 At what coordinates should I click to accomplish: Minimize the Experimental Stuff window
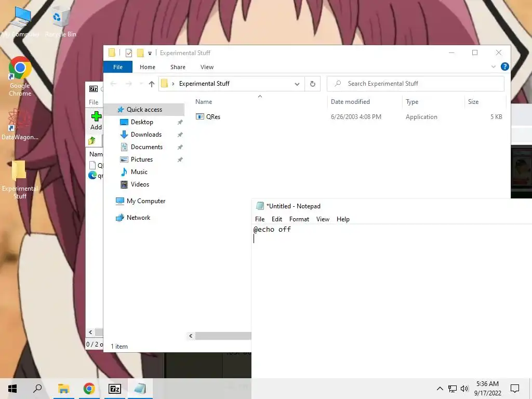[x=451, y=52]
